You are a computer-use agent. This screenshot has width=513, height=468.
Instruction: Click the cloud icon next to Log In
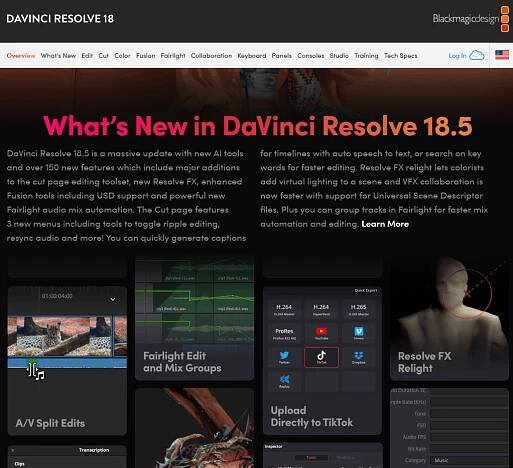pos(477,55)
